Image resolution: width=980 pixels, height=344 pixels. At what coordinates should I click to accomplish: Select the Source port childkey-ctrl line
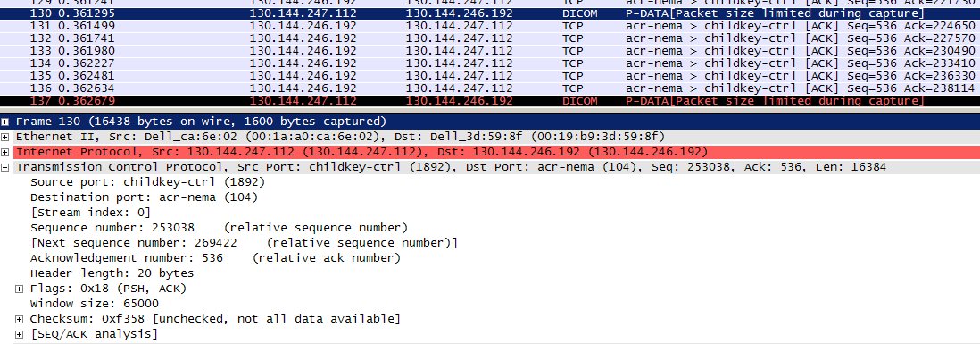click(147, 182)
